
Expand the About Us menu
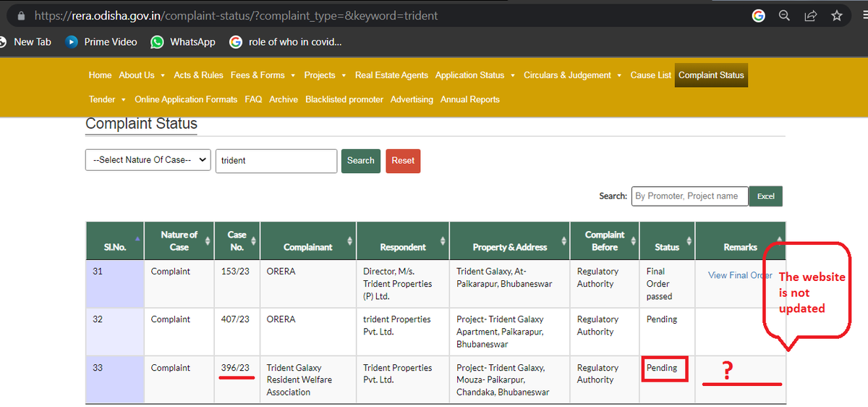pos(142,75)
